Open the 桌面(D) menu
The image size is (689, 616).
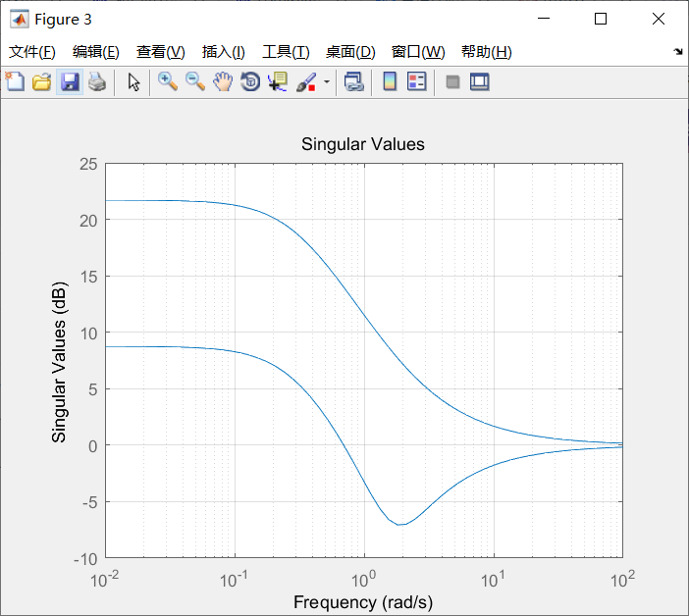click(350, 52)
